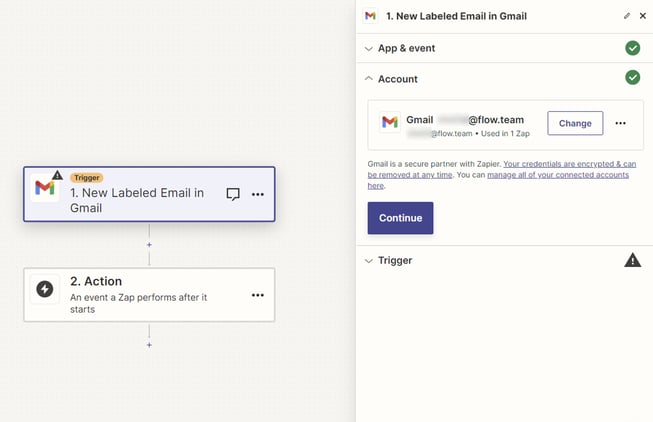The height and width of the screenshot is (422, 653).
Task: Click the Continue button
Action: tap(400, 218)
